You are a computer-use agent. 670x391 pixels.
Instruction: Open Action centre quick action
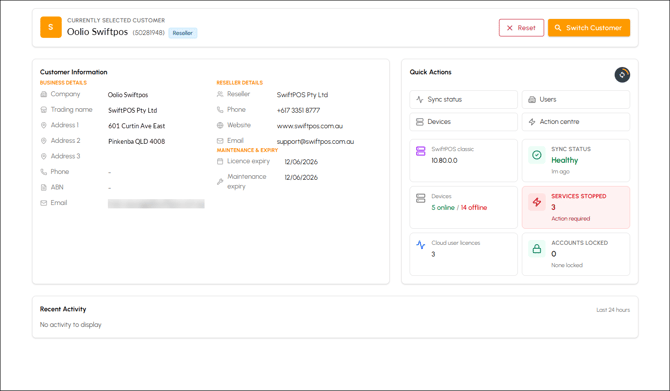coord(576,122)
